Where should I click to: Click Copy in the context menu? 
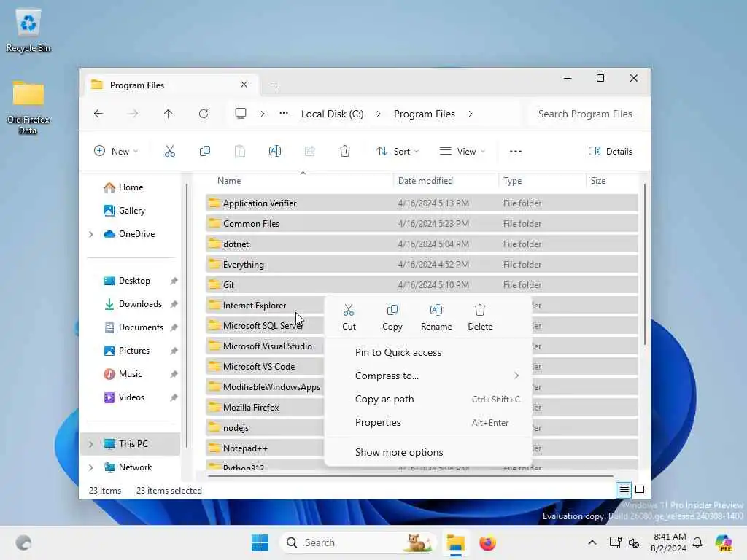pos(392,318)
